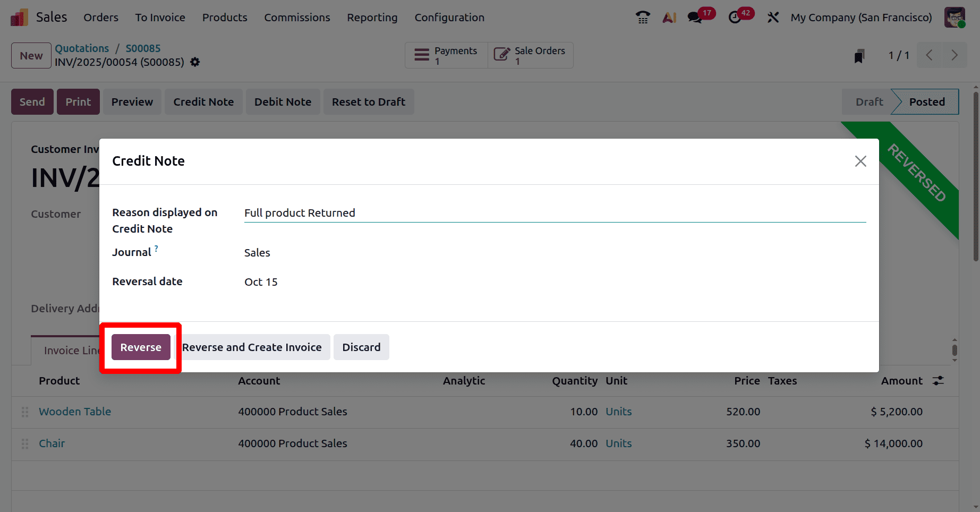Click the developer tools wrench icon
The image size is (980, 512).
(x=773, y=17)
